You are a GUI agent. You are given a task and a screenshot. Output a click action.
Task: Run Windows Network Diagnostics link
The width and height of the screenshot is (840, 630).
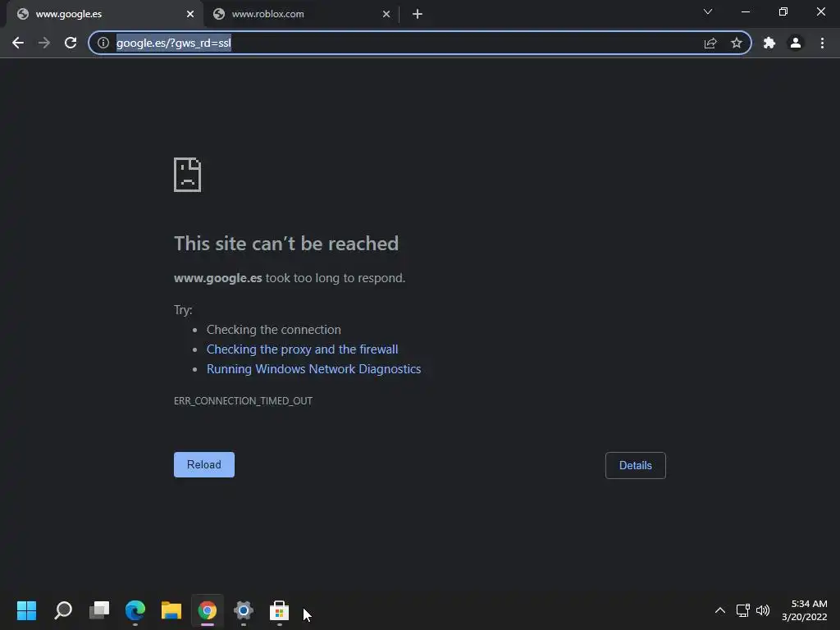(314, 369)
